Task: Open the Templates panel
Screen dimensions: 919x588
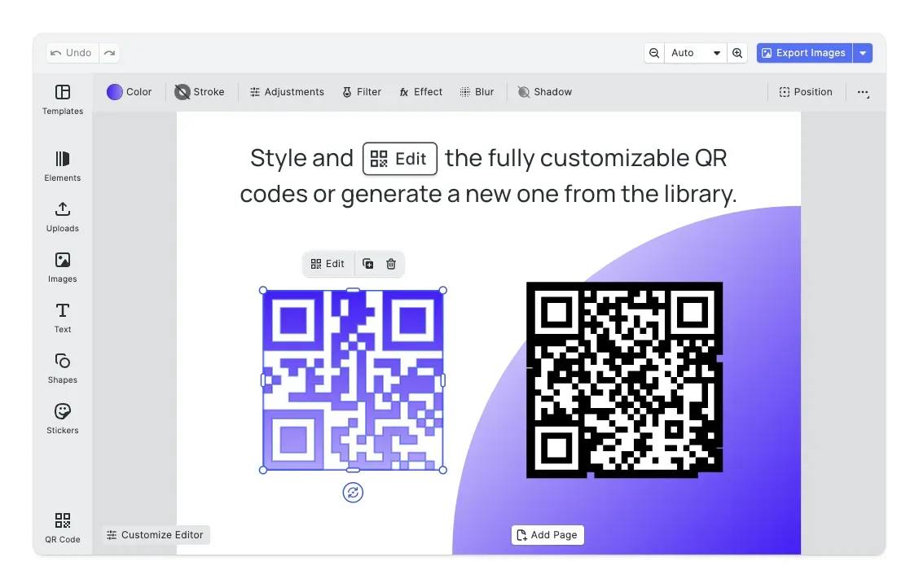Action: 62,99
